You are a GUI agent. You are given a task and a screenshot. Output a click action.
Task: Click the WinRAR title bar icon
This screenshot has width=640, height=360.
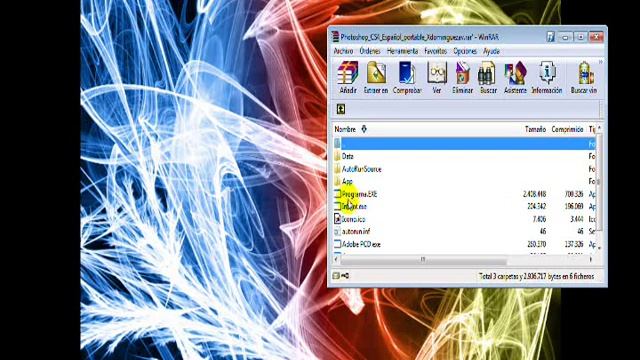click(335, 37)
